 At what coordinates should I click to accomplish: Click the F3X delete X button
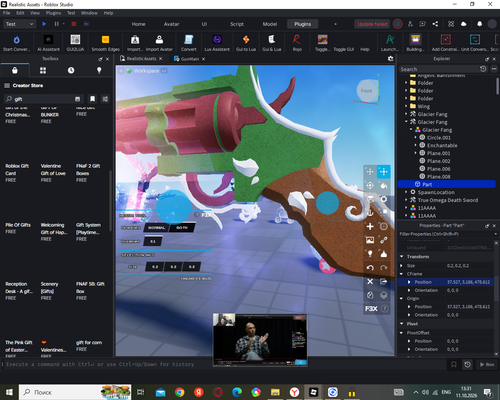coord(370,282)
